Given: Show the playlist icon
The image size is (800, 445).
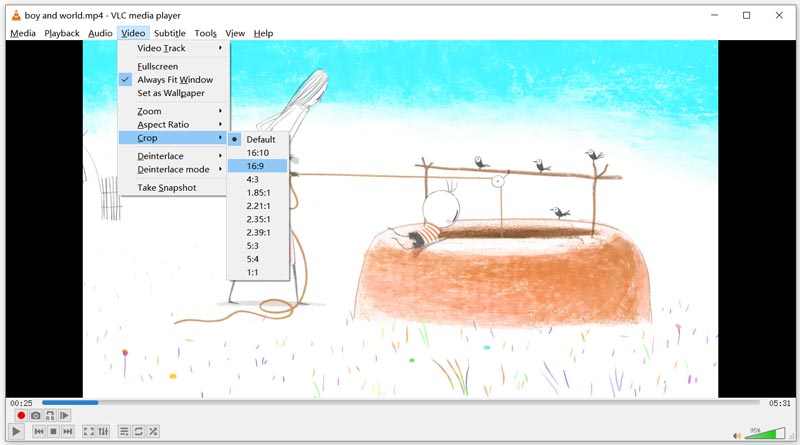Looking at the screenshot, I should (x=124, y=432).
